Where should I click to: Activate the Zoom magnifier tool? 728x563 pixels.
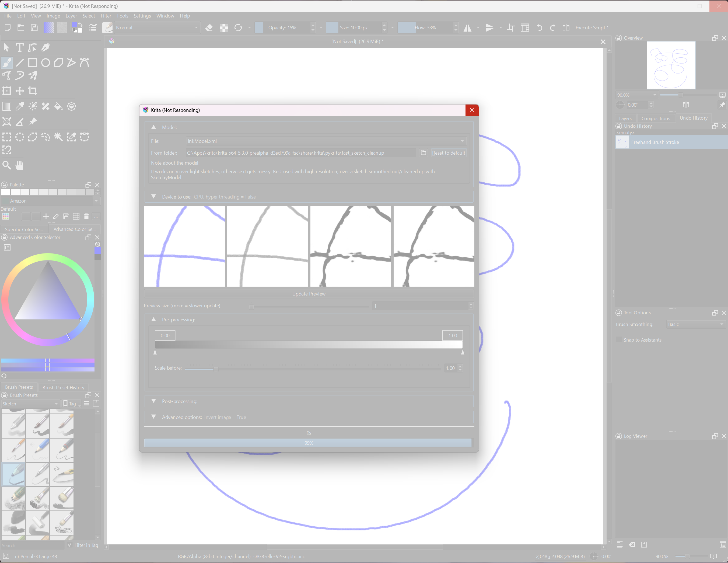tap(7, 165)
